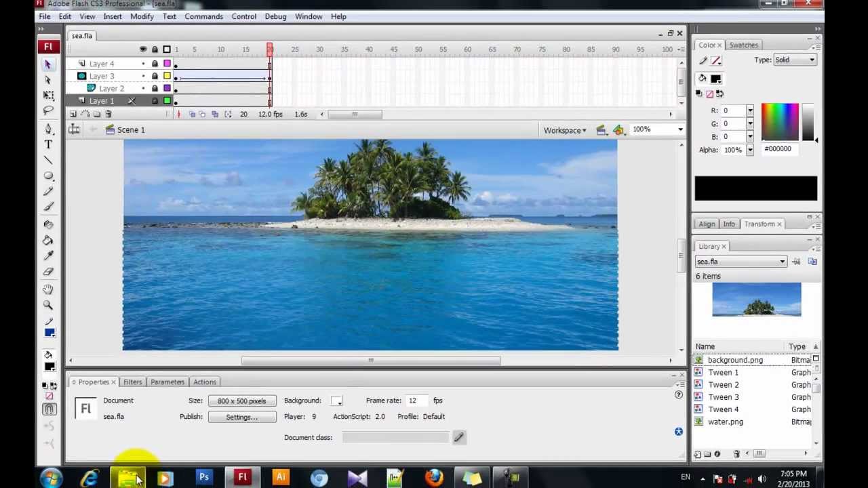Image resolution: width=868 pixels, height=488 pixels.
Task: Select the Free Transform tool
Action: coord(48,95)
